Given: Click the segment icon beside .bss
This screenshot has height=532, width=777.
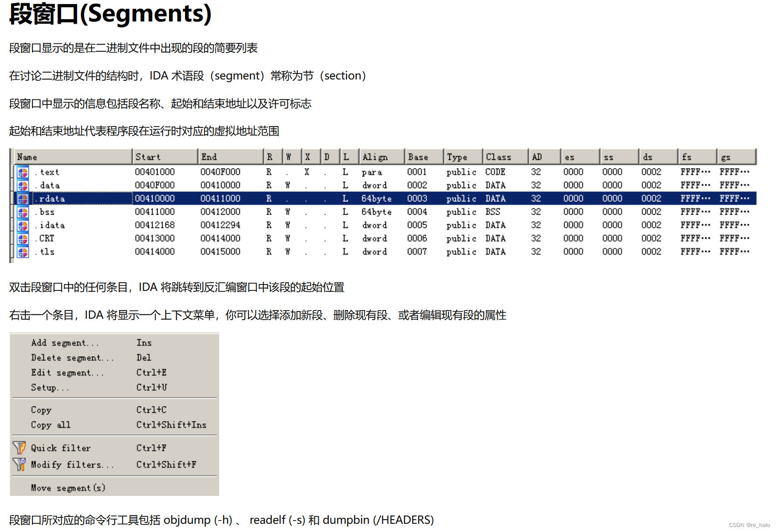Looking at the screenshot, I should click(22, 211).
